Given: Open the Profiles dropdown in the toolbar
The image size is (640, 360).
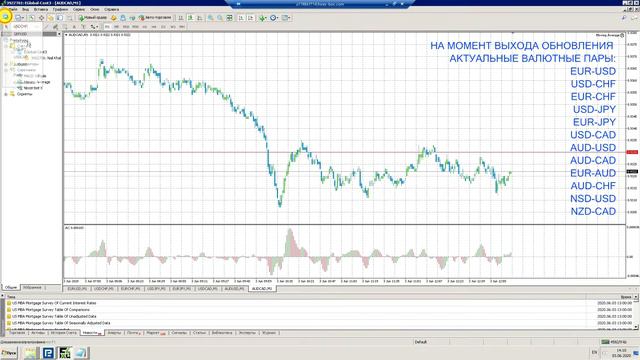Looking at the screenshot, I should [x=19, y=18].
